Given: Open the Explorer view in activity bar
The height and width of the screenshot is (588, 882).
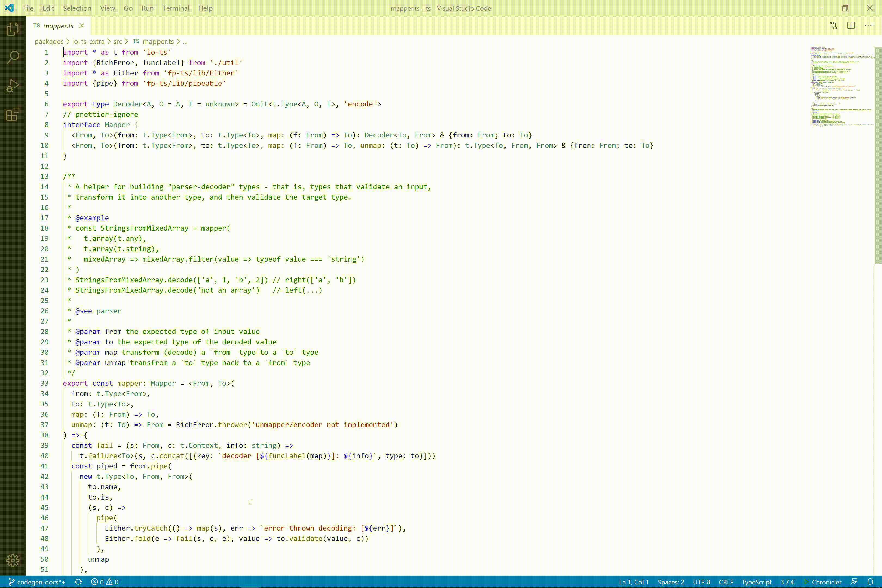Looking at the screenshot, I should [13, 29].
